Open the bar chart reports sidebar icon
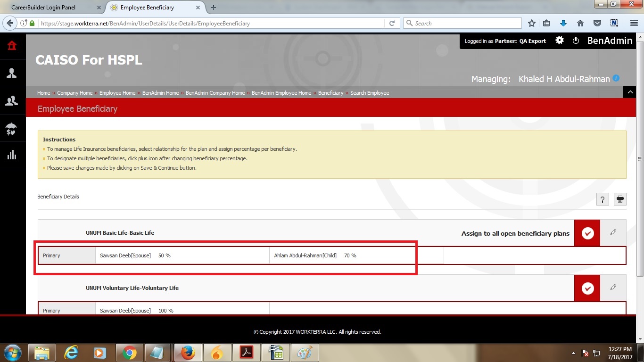Image resolution: width=644 pixels, height=362 pixels. [12, 155]
